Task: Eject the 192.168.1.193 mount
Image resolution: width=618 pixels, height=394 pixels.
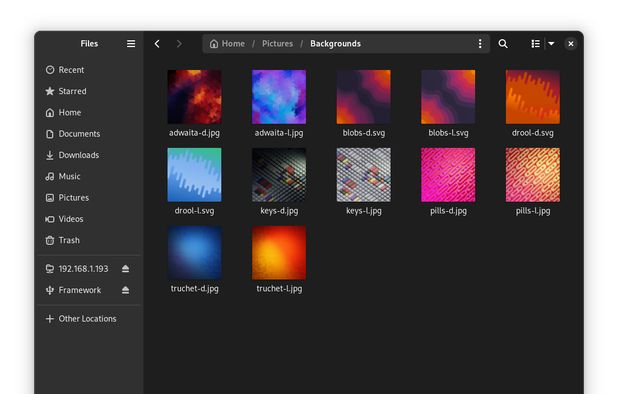Action: pyautogui.click(x=125, y=269)
